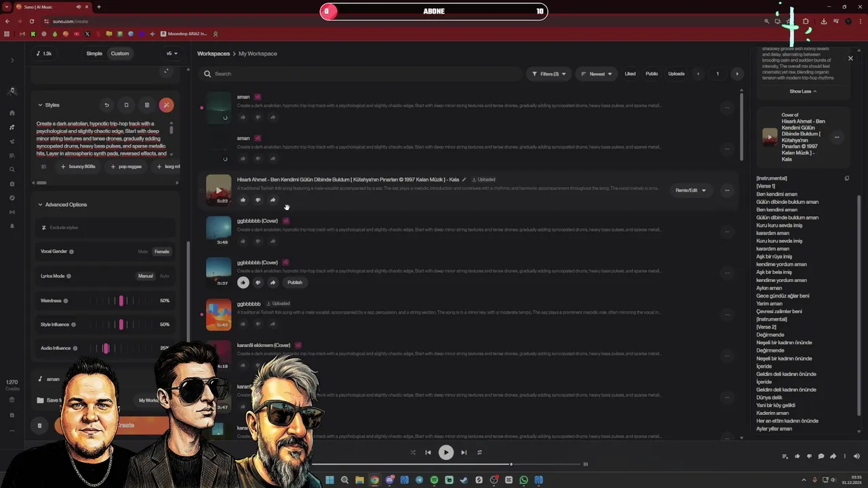
Task: Click highlighted like button on ggbbbbbb 3:37
Action: click(x=243, y=283)
